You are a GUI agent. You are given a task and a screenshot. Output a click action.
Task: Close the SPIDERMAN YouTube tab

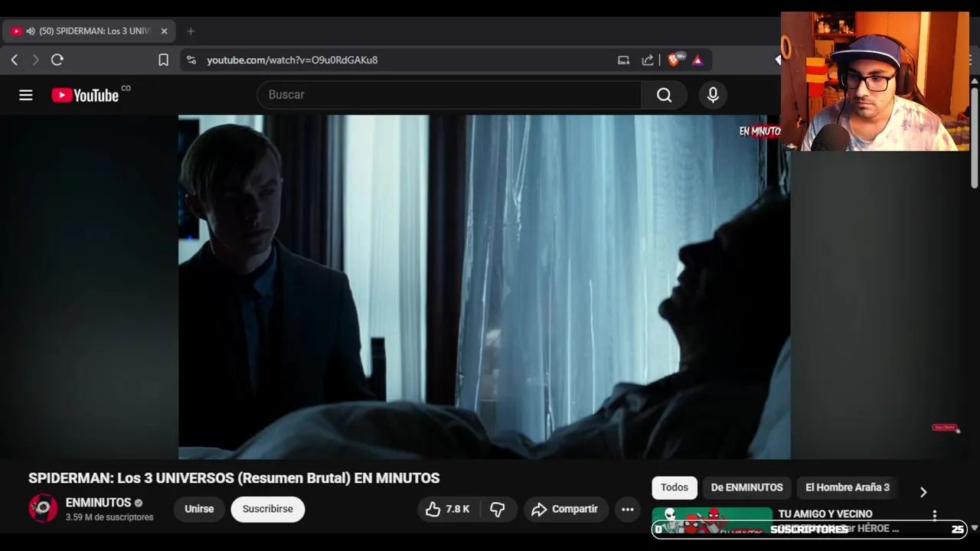164,31
